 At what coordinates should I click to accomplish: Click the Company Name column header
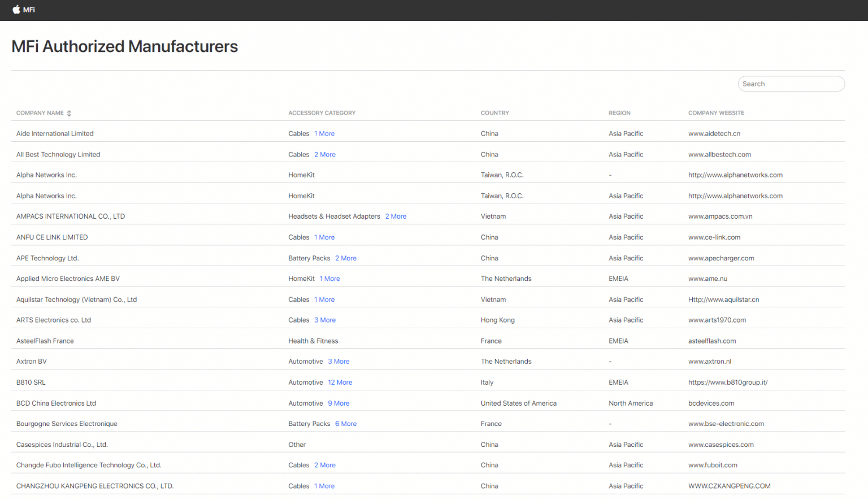40,113
